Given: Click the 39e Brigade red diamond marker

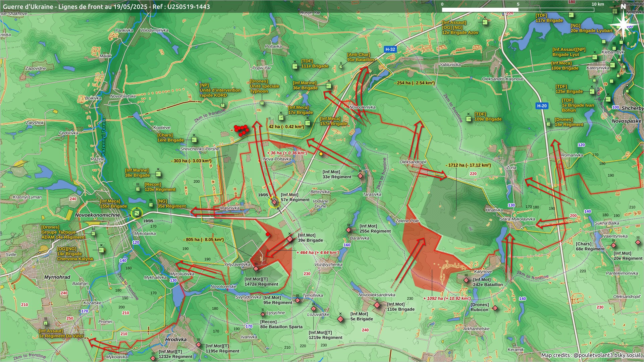Looking at the screenshot, I should (290, 239).
